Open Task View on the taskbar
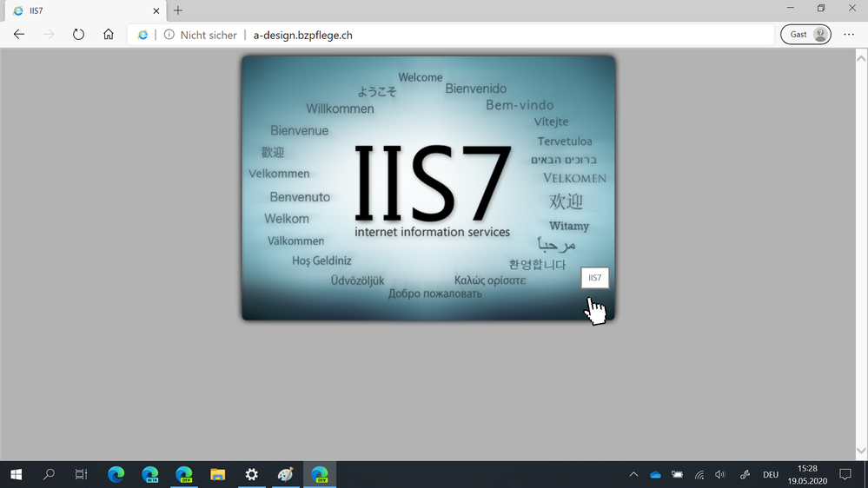868x488 pixels. [x=81, y=474]
